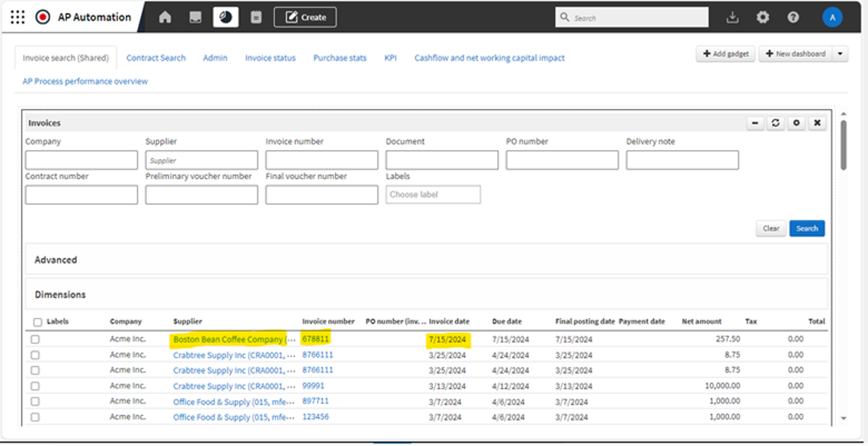
Task: Select checkbox for invoice 99991 row
Action: point(35,387)
